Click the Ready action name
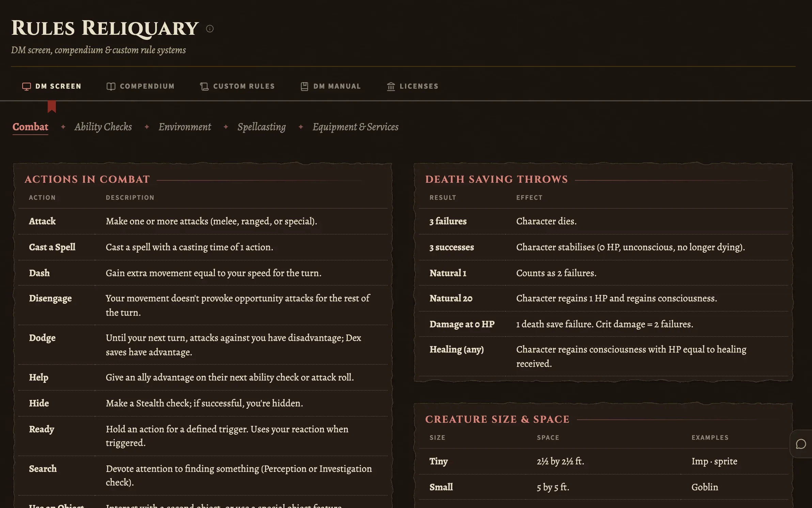This screenshot has width=812, height=508. [x=42, y=429]
